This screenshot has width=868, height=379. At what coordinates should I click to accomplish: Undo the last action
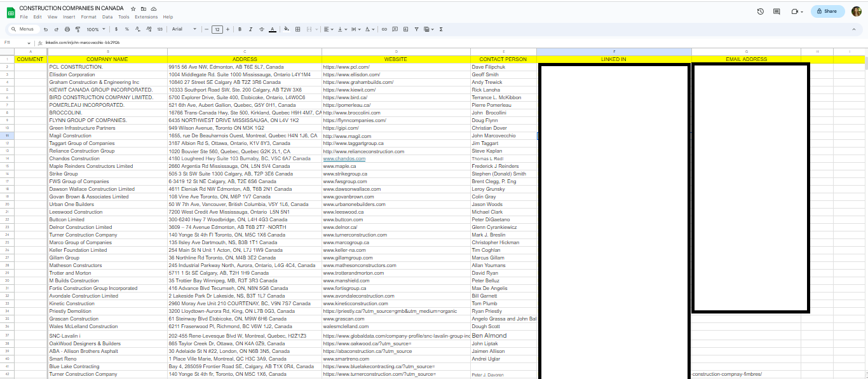(x=46, y=29)
